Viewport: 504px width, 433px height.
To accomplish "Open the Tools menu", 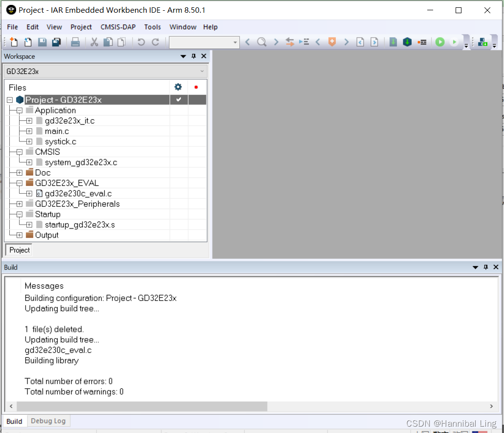I will 153,27.
